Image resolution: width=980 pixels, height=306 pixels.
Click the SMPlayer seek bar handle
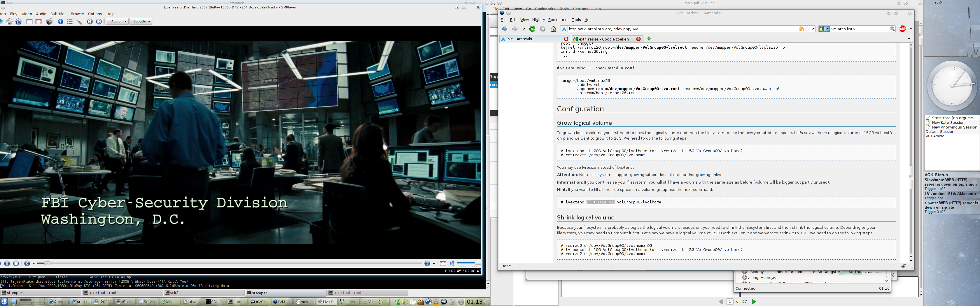[x=47, y=263]
